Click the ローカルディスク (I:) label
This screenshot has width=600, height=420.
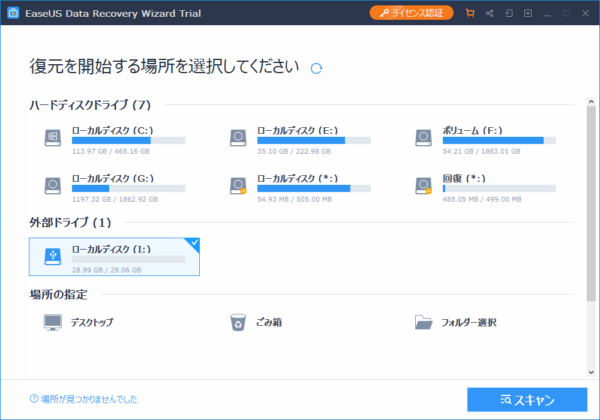click(111, 249)
